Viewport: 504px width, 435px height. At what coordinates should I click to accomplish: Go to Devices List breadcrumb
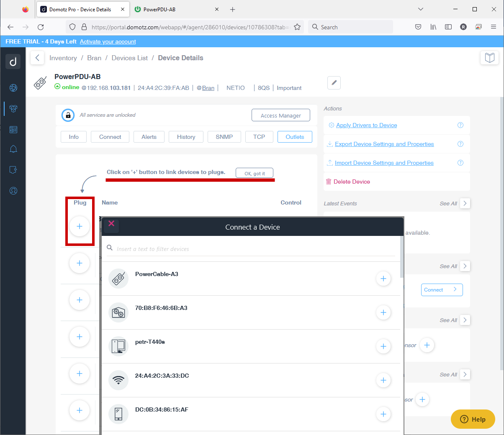click(130, 58)
